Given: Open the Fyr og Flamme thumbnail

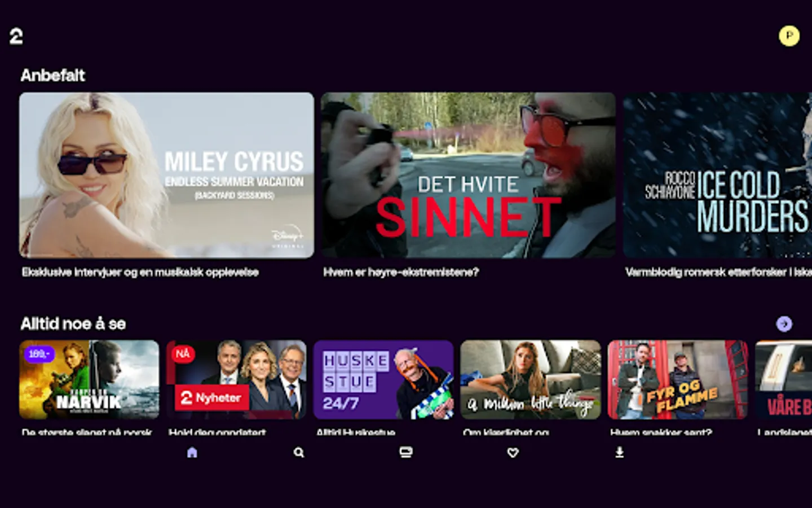Looking at the screenshot, I should click(678, 379).
